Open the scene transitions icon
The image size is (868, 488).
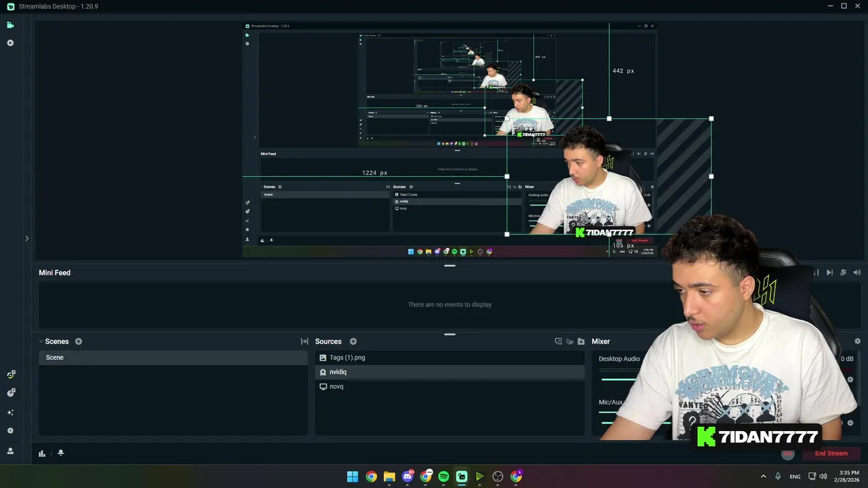click(304, 342)
